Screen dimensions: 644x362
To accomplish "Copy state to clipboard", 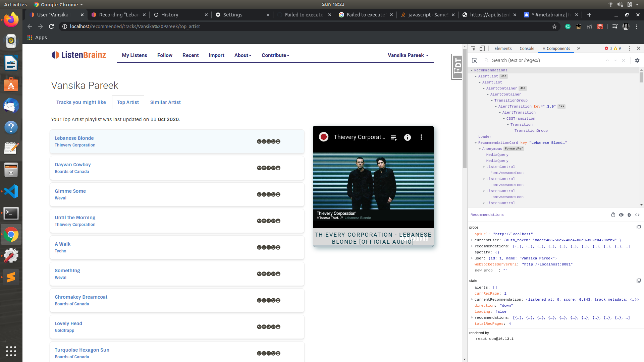I will tap(639, 281).
